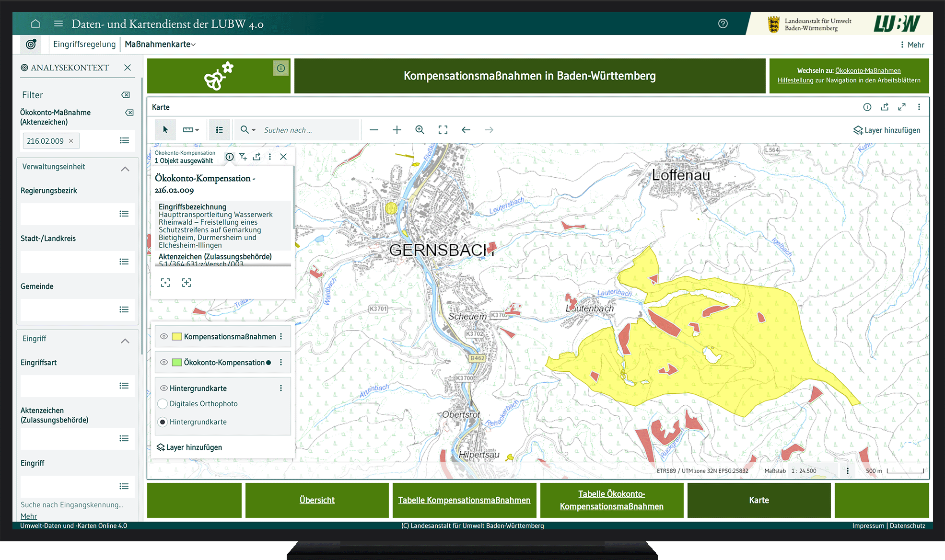The image size is (945, 560).
Task: Click the Ökokonto-Maßnahmen link
Action: coord(867,70)
